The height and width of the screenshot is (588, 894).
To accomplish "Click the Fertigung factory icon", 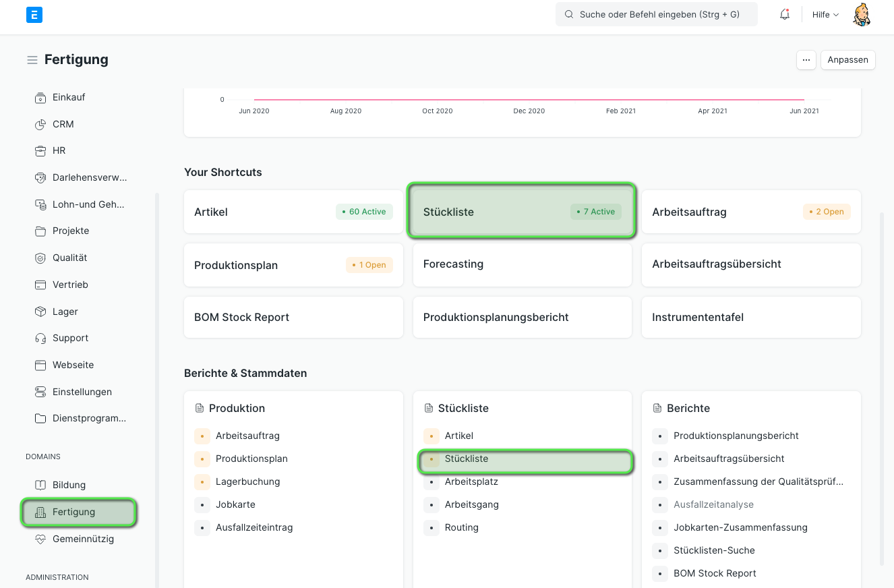I will pyautogui.click(x=40, y=512).
